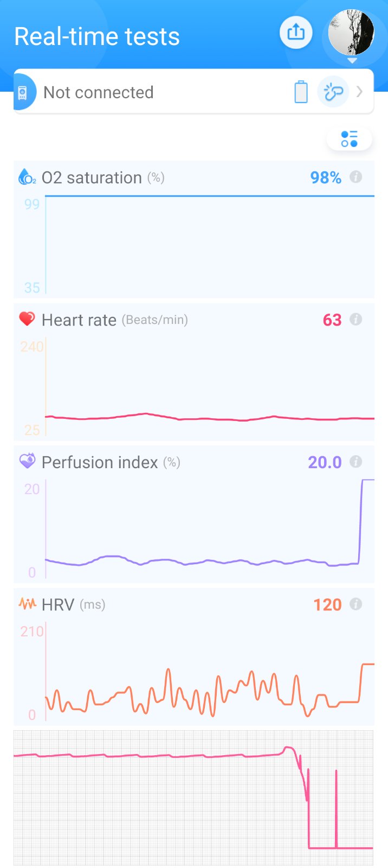Tap the O2 saturation droplet icon
This screenshot has width=388, height=868.
[27, 177]
